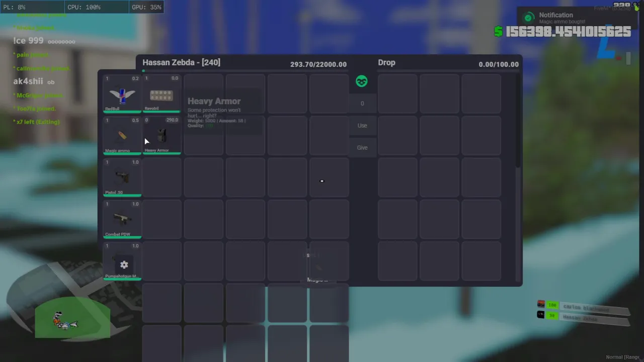The height and width of the screenshot is (362, 644).
Task: Choose the Pistol .50 weapon slot
Action: pos(122,177)
